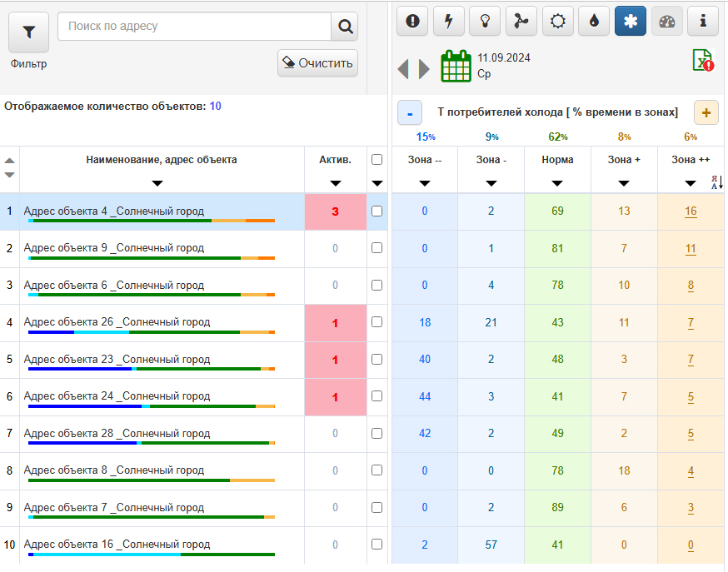Select the lighting bulb icon
The width and height of the screenshot is (728, 572).
point(485,22)
